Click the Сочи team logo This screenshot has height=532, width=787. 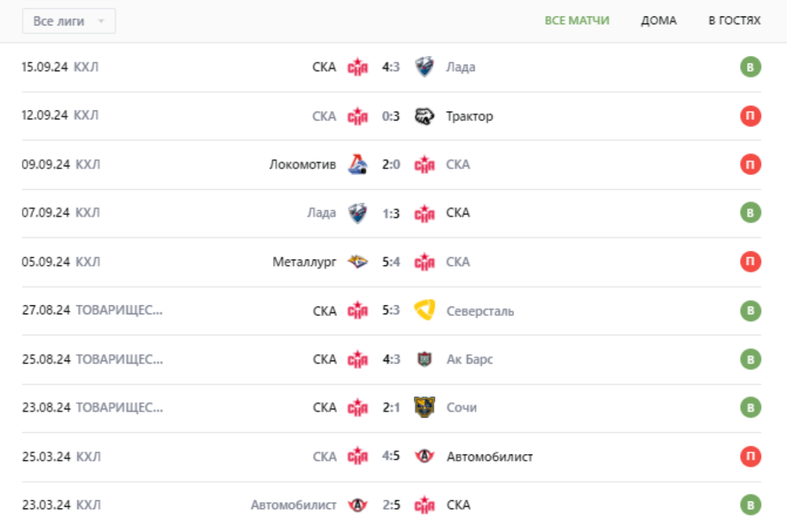(x=424, y=407)
